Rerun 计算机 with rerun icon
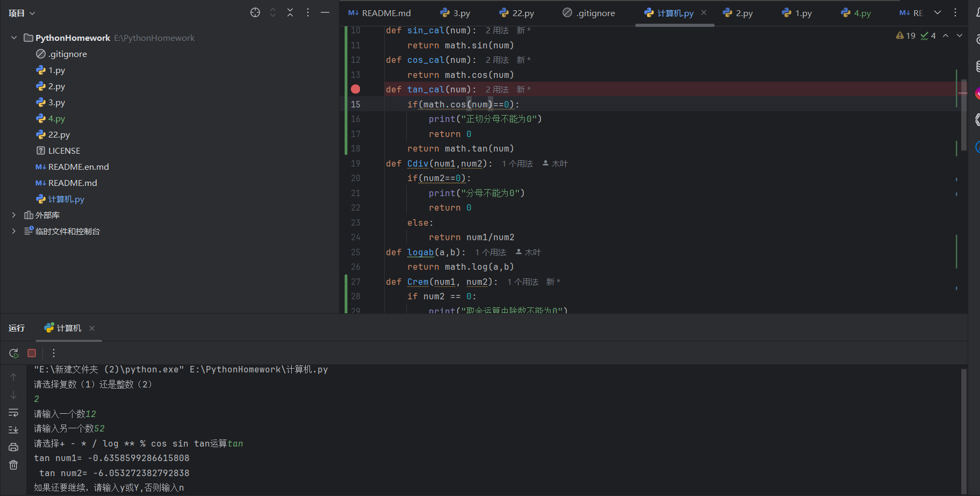The height and width of the screenshot is (496, 980). point(14,353)
